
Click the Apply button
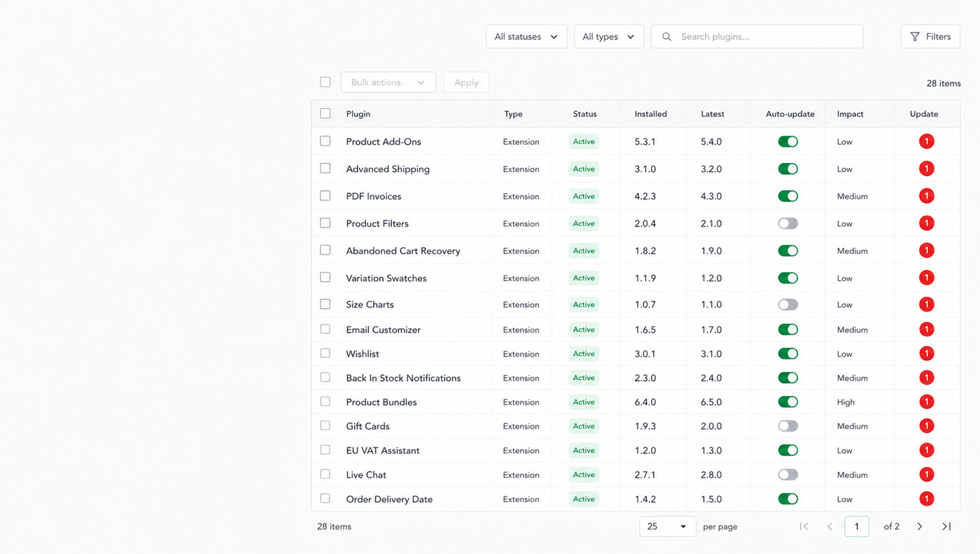tap(466, 83)
